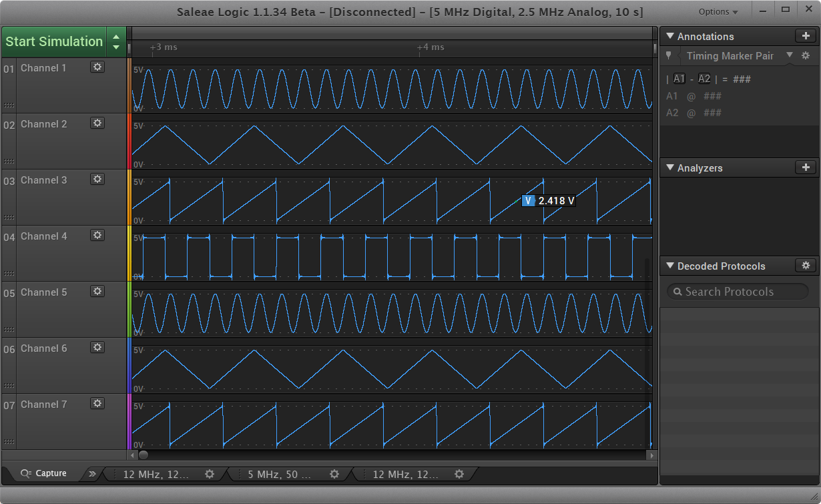Click the Timing Marker Pair label
The height and width of the screenshot is (504, 821).
pyautogui.click(x=730, y=56)
